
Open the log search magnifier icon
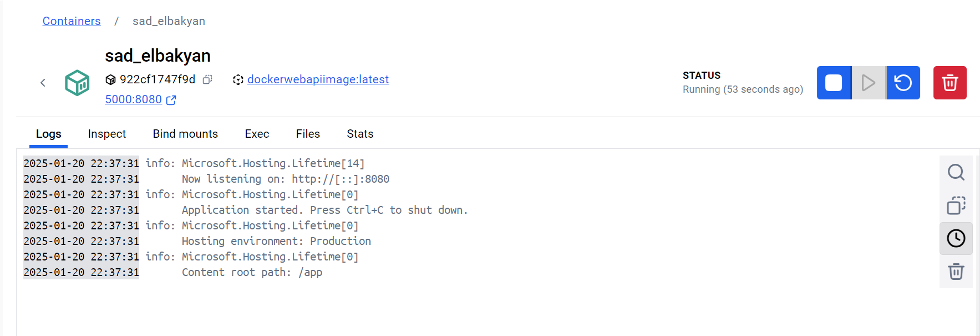click(956, 172)
